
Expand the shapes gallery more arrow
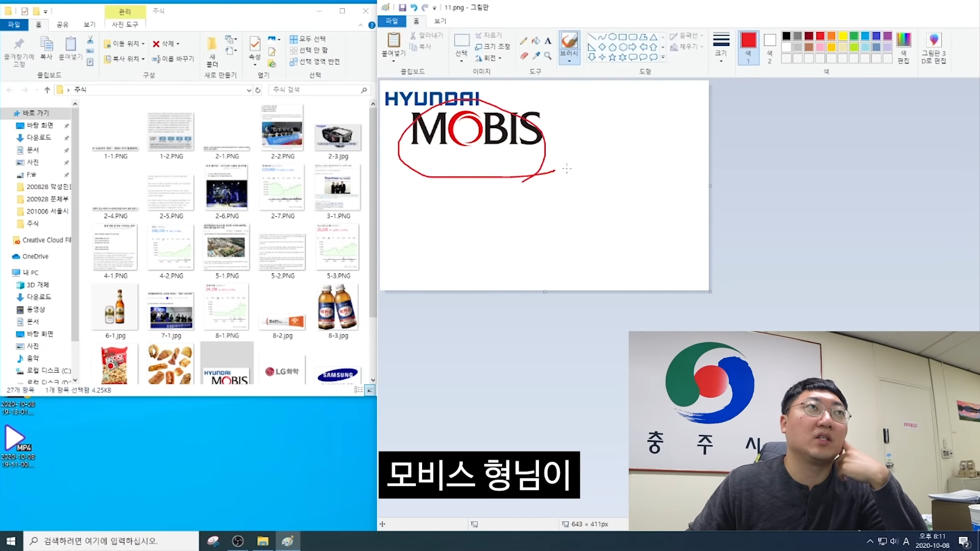click(x=663, y=57)
